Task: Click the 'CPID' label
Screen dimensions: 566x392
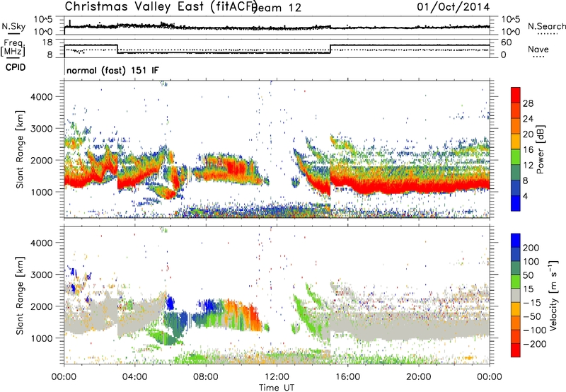Action: coord(16,67)
